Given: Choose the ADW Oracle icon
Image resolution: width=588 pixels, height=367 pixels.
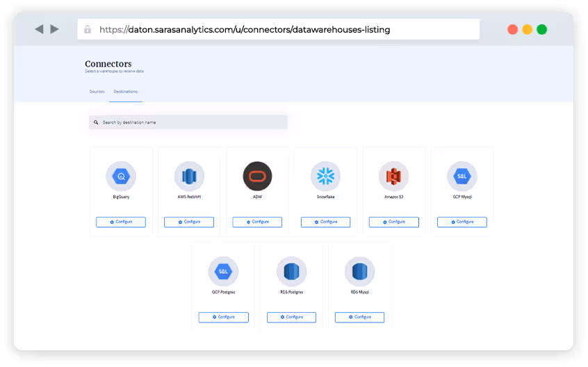Looking at the screenshot, I should point(257,176).
